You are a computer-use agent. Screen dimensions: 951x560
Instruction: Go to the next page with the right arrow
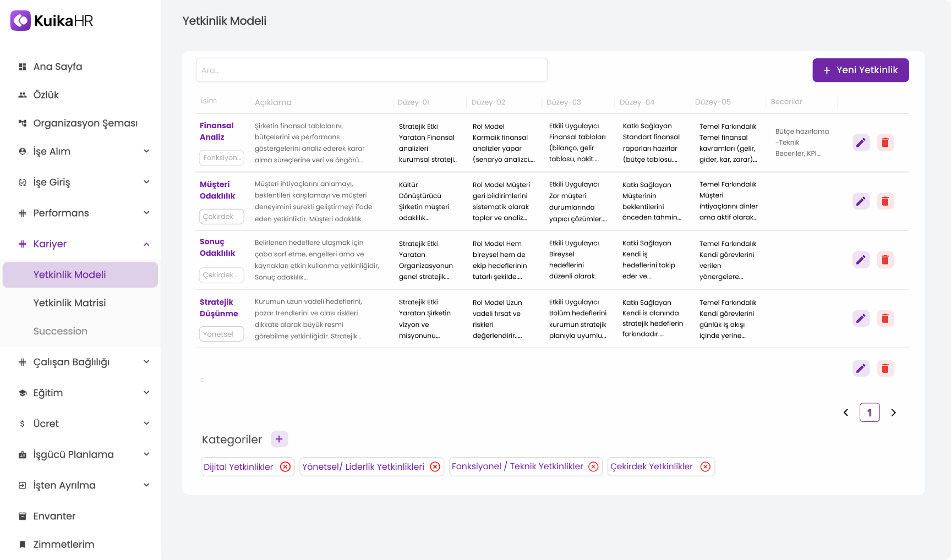(x=893, y=412)
